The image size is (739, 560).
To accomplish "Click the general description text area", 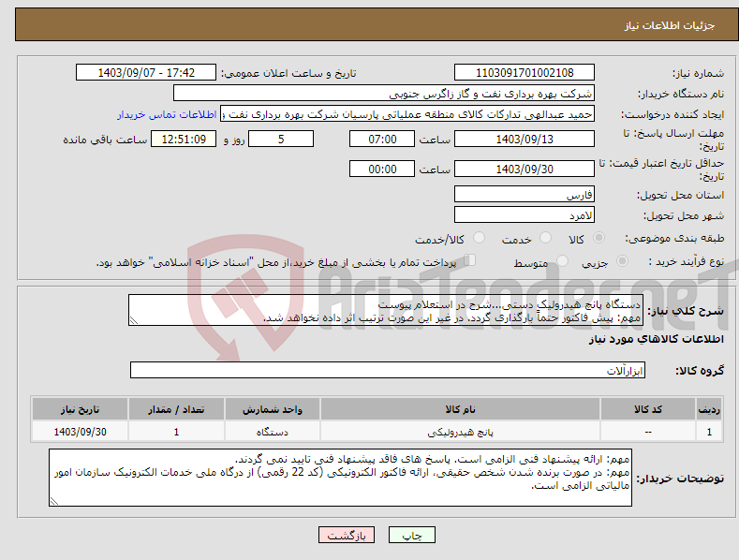I will tap(386, 310).
